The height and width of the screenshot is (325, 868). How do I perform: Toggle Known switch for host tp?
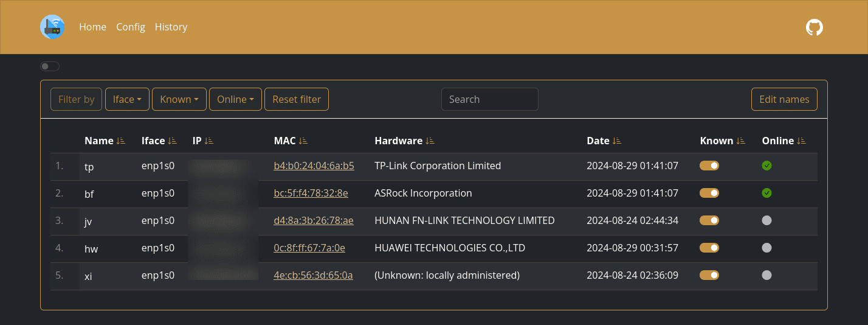pyautogui.click(x=709, y=166)
